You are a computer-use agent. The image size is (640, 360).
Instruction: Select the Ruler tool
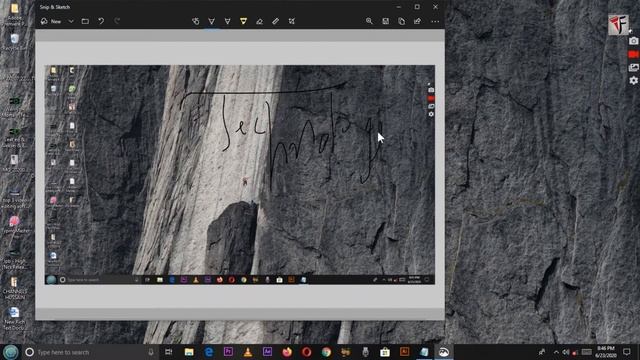point(276,21)
